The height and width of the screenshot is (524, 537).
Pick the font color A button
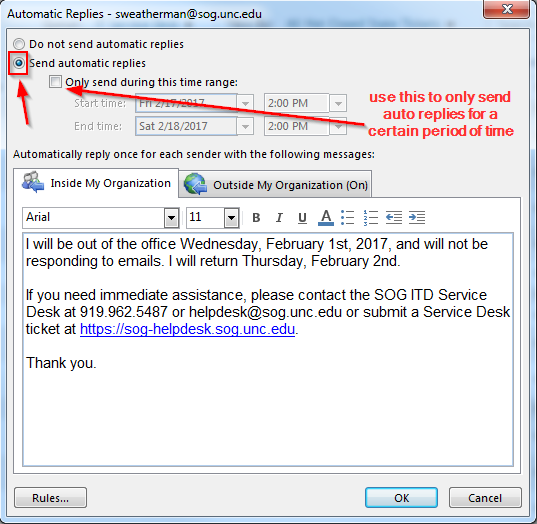click(326, 217)
